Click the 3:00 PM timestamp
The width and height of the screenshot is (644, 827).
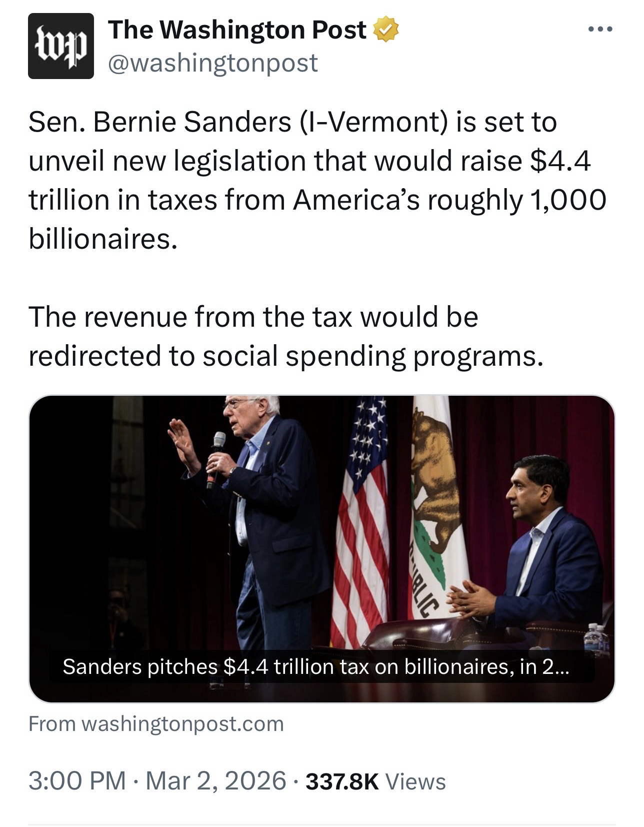77,780
